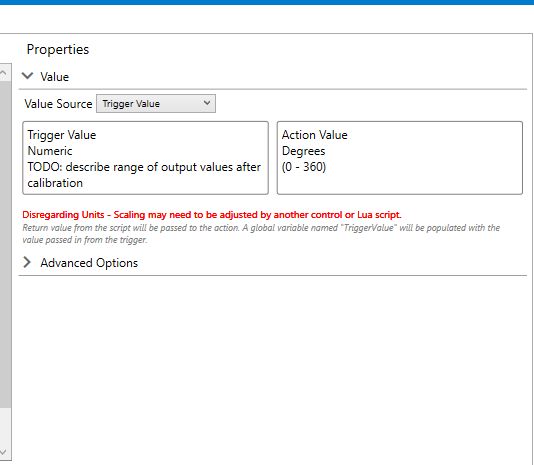
Task: Select the Trigger Value info box heading
Action: coord(62,135)
